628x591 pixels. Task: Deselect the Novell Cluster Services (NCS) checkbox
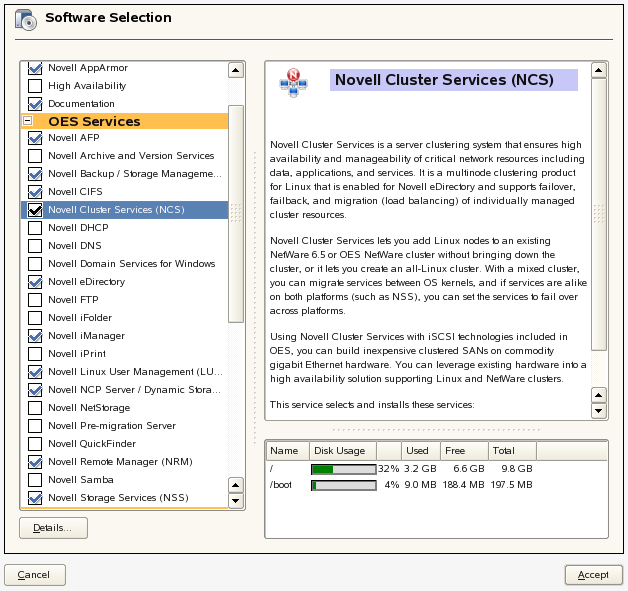coord(35,210)
